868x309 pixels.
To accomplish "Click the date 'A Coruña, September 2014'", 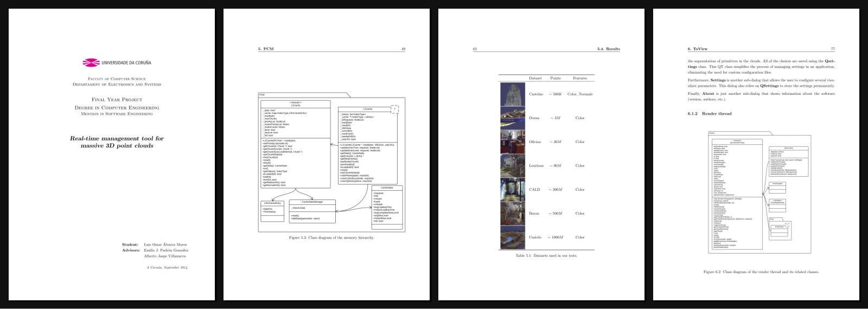I will point(167,267).
